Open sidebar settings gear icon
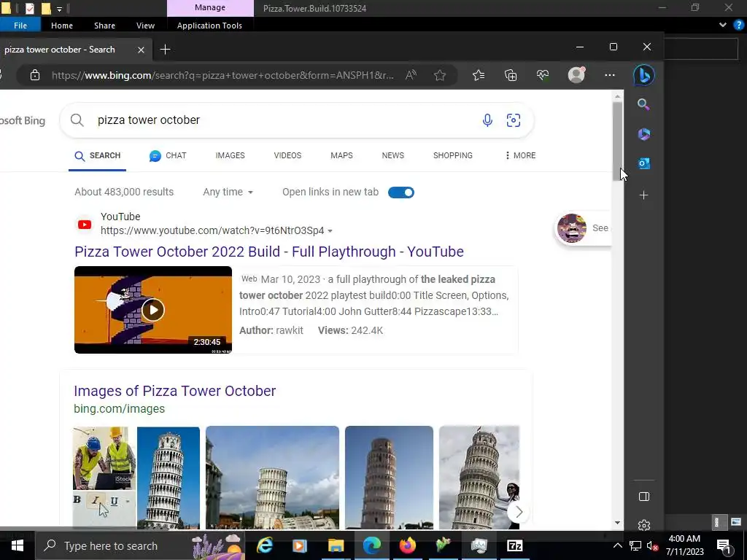The width and height of the screenshot is (747, 560). [x=643, y=525]
